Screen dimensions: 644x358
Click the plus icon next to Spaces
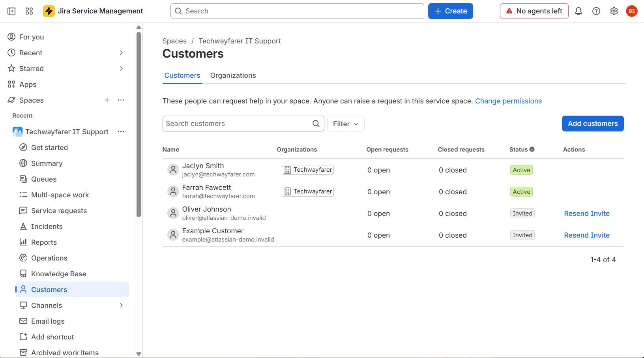pos(107,100)
